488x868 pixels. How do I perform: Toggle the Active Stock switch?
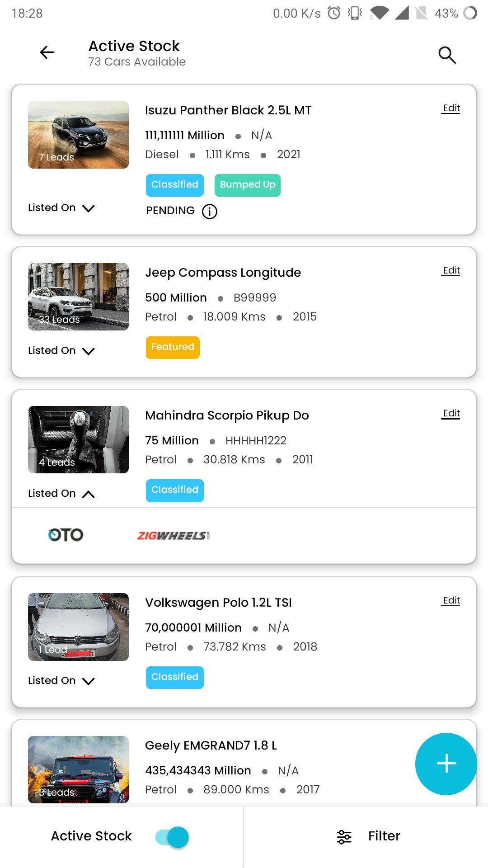tap(172, 837)
